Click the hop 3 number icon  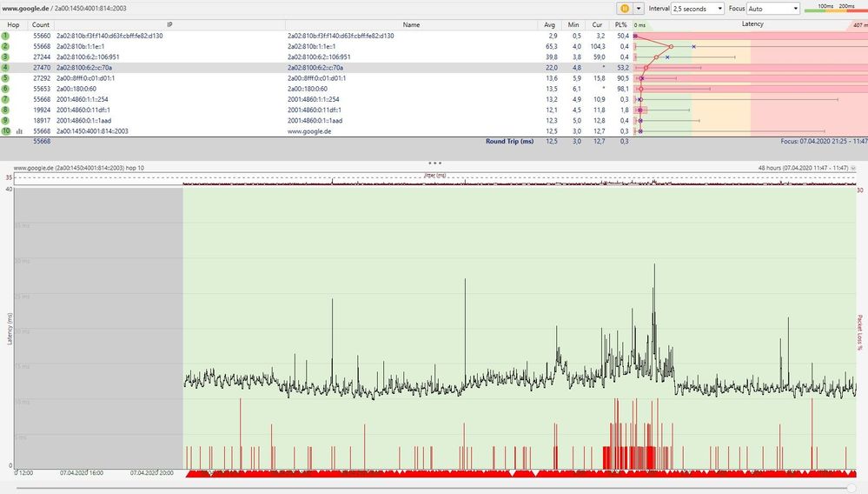tap(5, 57)
